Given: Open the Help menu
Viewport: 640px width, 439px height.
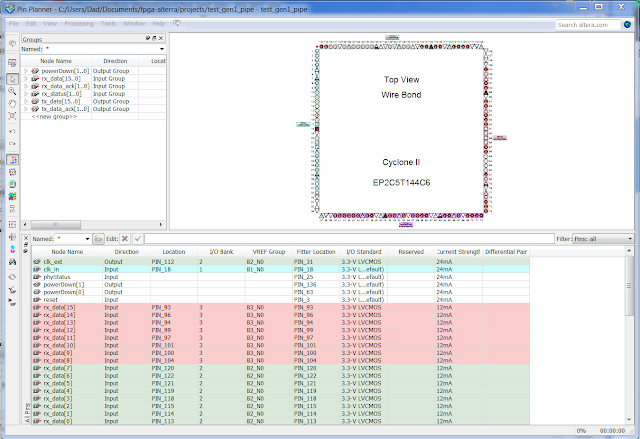Looking at the screenshot, I should click(158, 24).
